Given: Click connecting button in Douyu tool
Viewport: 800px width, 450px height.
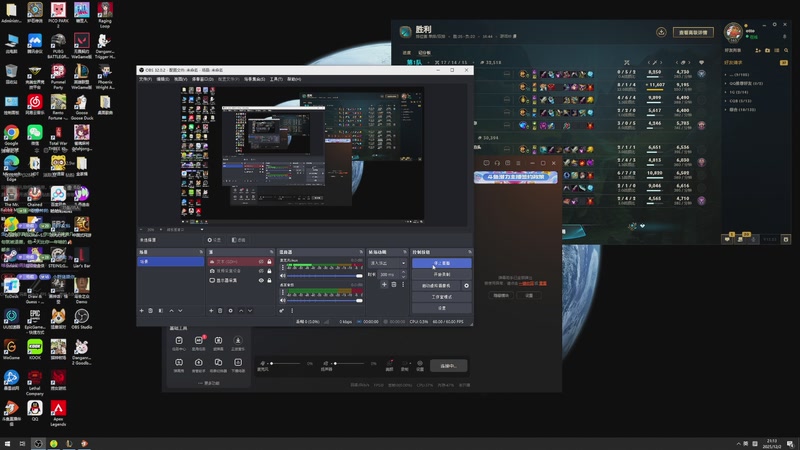Looking at the screenshot, I should pyautogui.click(x=448, y=366).
